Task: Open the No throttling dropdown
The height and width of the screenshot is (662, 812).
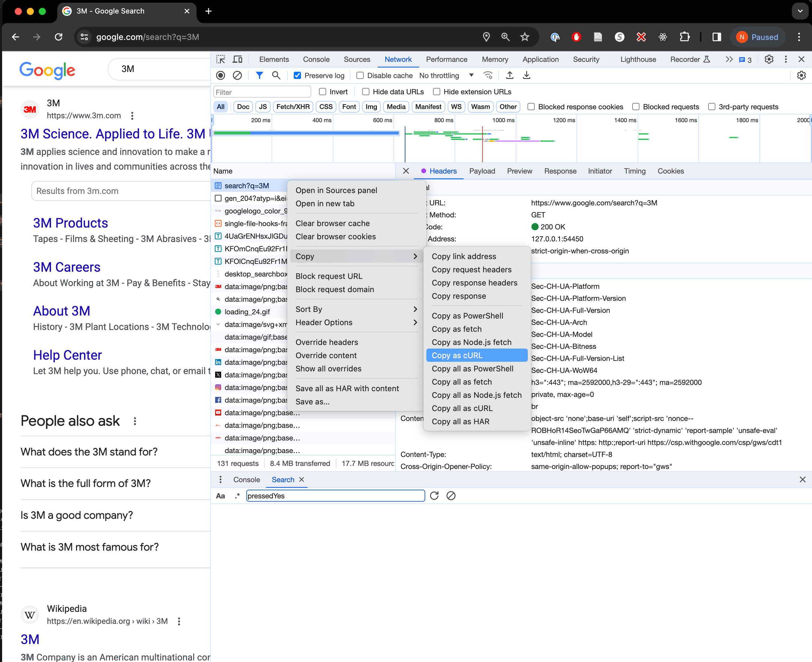Action: pos(447,75)
